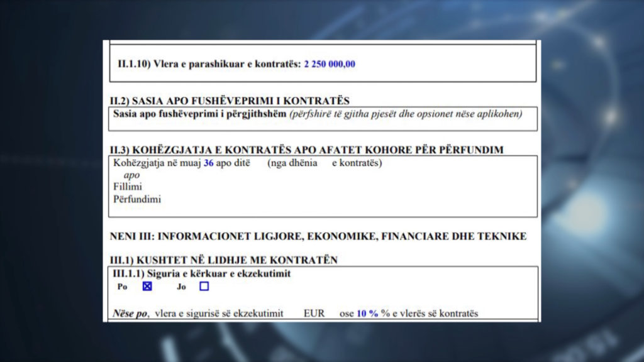Click heading NENI III: INFORMACIONET LIGJORE
This screenshot has height=362, width=644.
[x=318, y=236]
